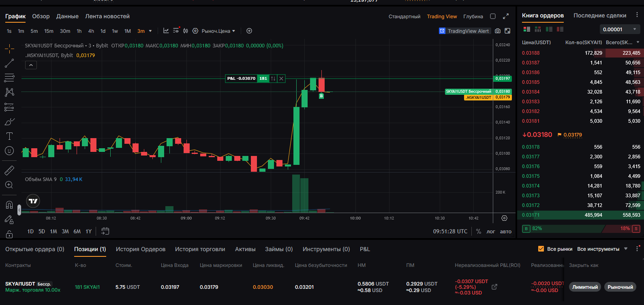The width and height of the screenshot is (644, 305).
Task: Open the Лента новостей tab
Action: tap(107, 16)
